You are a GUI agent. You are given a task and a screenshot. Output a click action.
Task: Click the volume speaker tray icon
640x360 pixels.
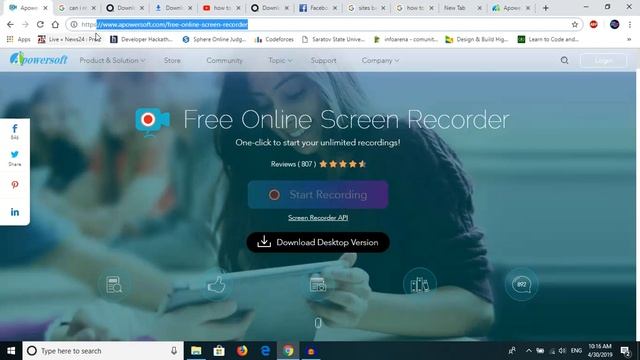click(x=562, y=351)
